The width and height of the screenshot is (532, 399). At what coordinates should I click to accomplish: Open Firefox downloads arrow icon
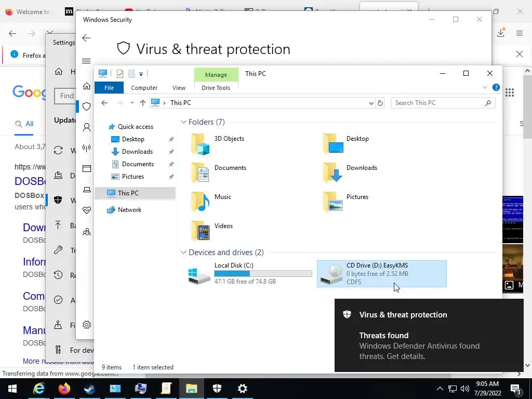click(501, 33)
